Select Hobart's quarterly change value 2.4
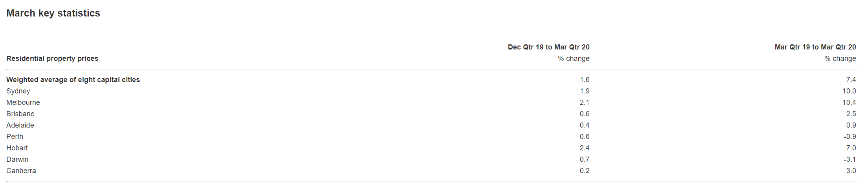Image resolution: width=868 pixels, height=190 pixels. click(x=585, y=148)
